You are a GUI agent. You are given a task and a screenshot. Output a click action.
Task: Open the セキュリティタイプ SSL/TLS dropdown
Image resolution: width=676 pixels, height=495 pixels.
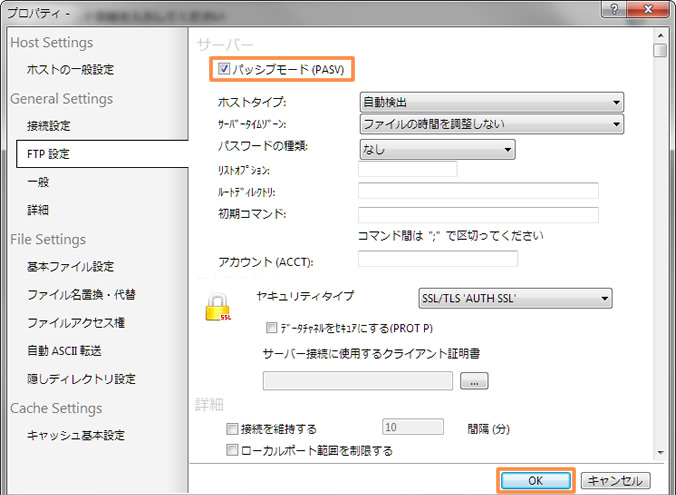coord(515,298)
